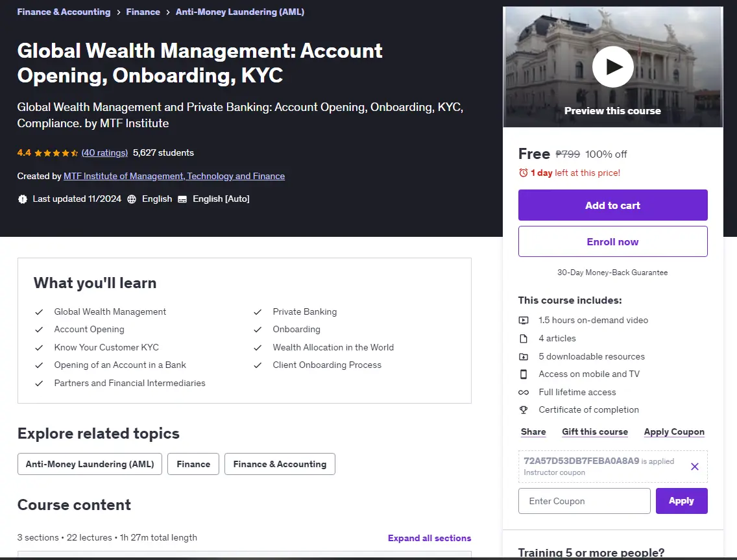Click '1.5 hours on-demand video' text
Image resolution: width=737 pixels, height=560 pixels.
click(x=593, y=320)
